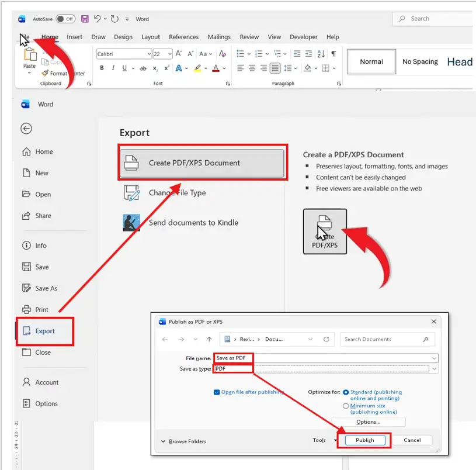Open the Developer ribbon tab
476x470 pixels.
coord(303,37)
